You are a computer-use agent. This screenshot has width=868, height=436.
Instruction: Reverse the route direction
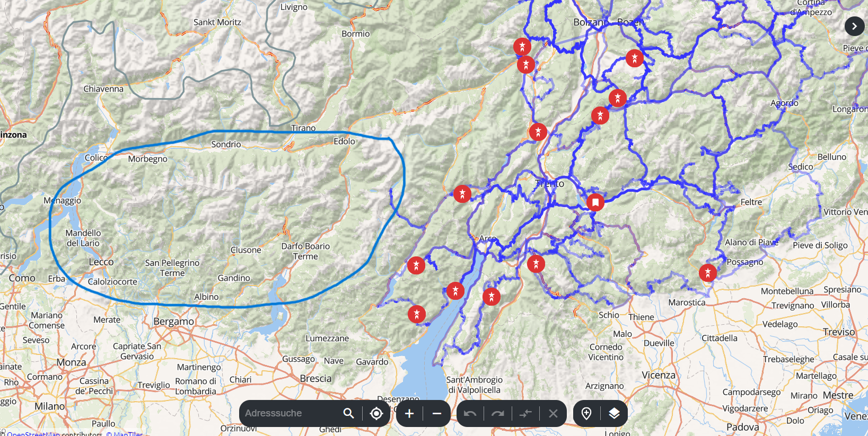point(525,413)
